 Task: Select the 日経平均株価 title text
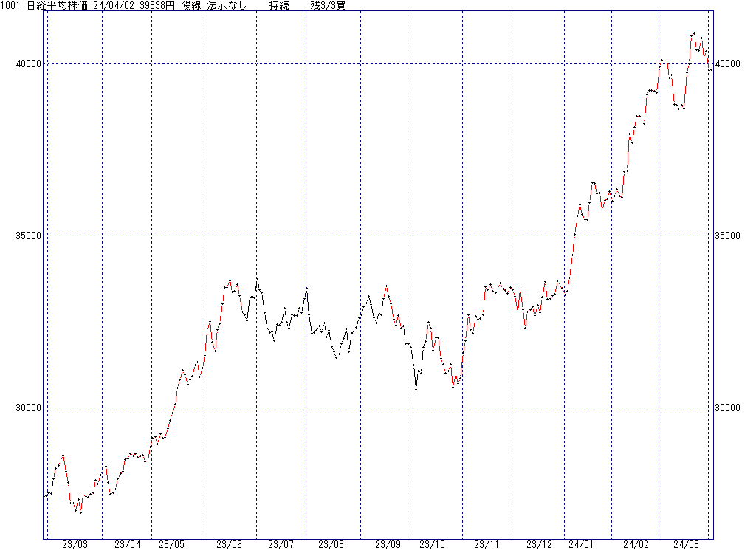[58, 6]
